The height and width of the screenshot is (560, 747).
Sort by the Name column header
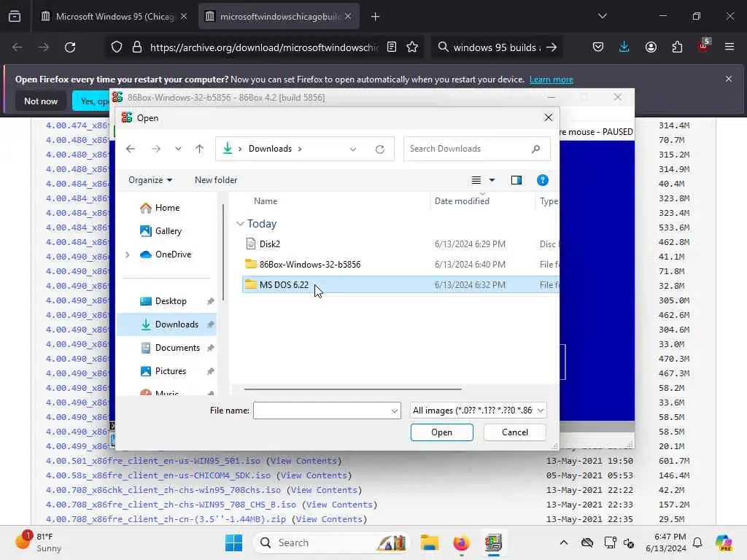click(x=266, y=201)
